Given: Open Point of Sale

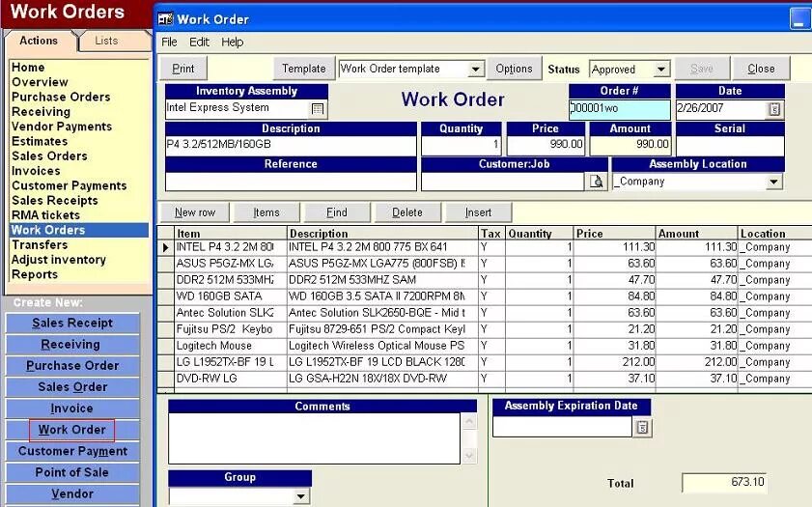Looking at the screenshot, I should [72, 472].
